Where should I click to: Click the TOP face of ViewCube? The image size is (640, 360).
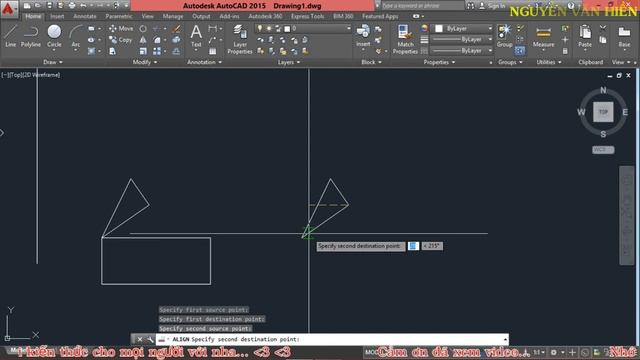point(603,112)
